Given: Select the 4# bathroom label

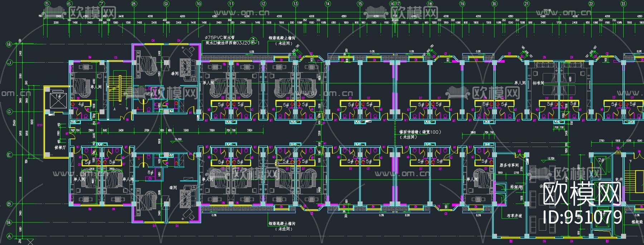Looking at the screenshot, I should click(x=81, y=104).
